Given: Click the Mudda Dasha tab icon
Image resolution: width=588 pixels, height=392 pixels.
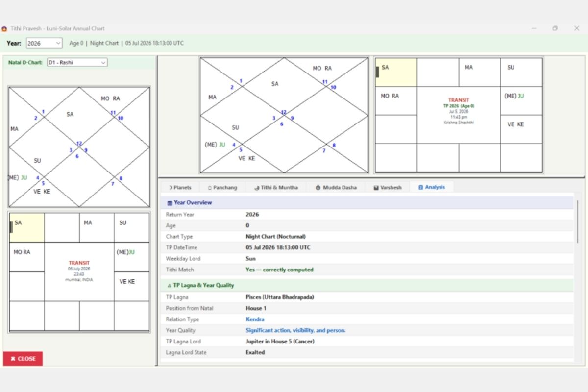Looking at the screenshot, I should tap(318, 188).
